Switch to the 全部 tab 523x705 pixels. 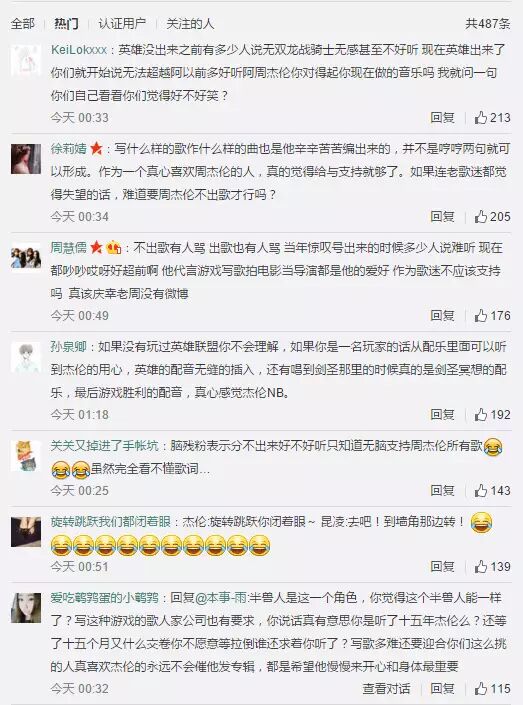[x=22, y=23]
